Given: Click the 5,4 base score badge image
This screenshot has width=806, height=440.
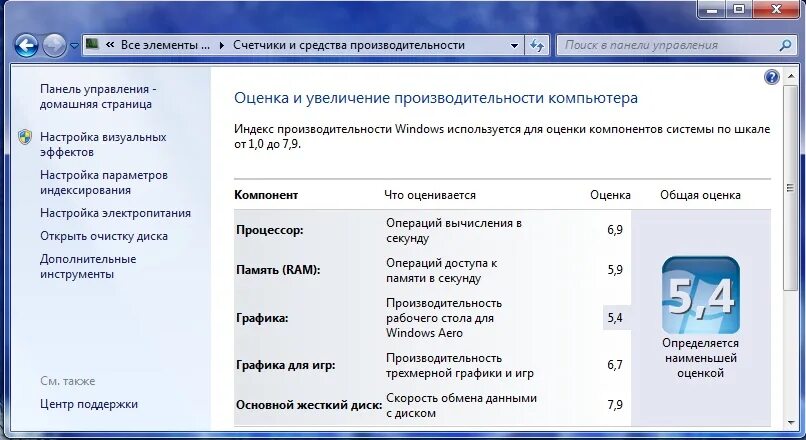Looking at the screenshot, I should [x=701, y=295].
